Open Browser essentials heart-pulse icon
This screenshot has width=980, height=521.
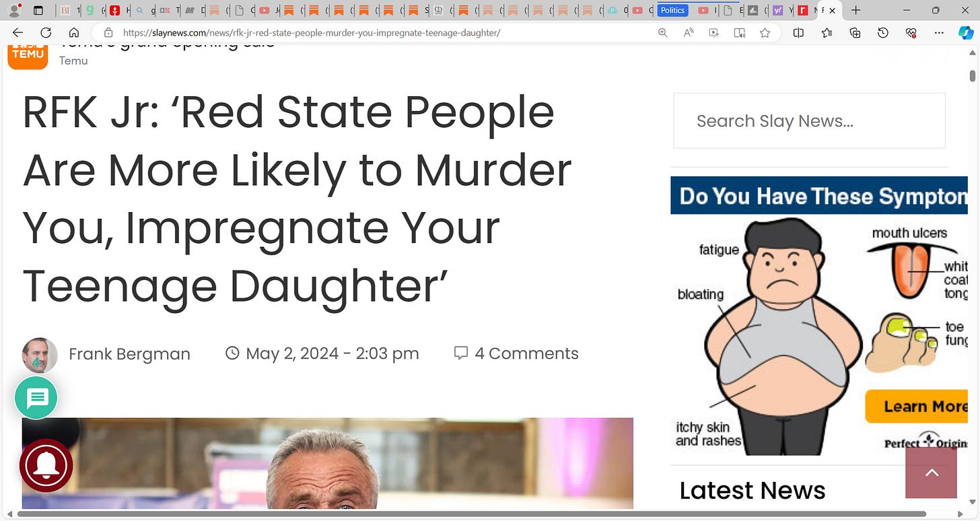[x=911, y=32]
